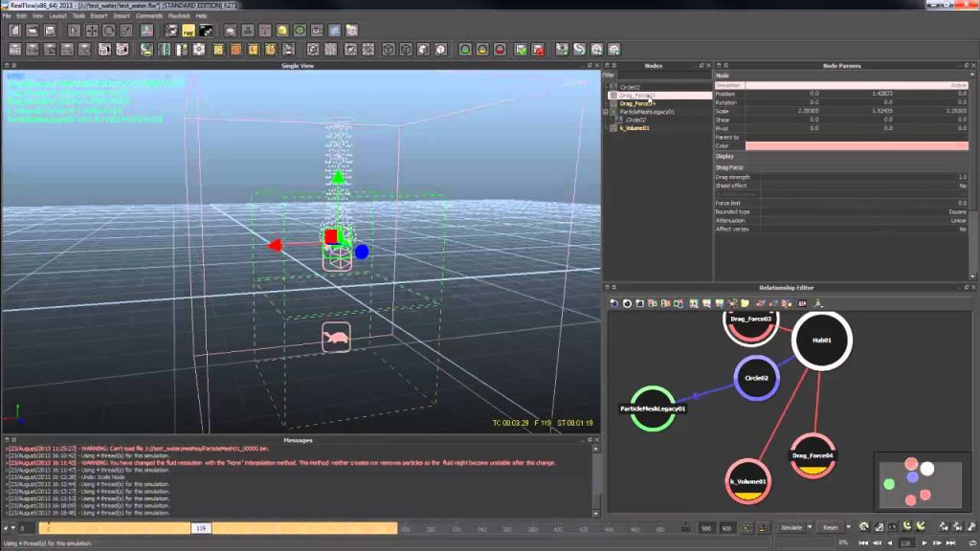Select the Circle02 node in Relationship Editor

pyautogui.click(x=756, y=378)
